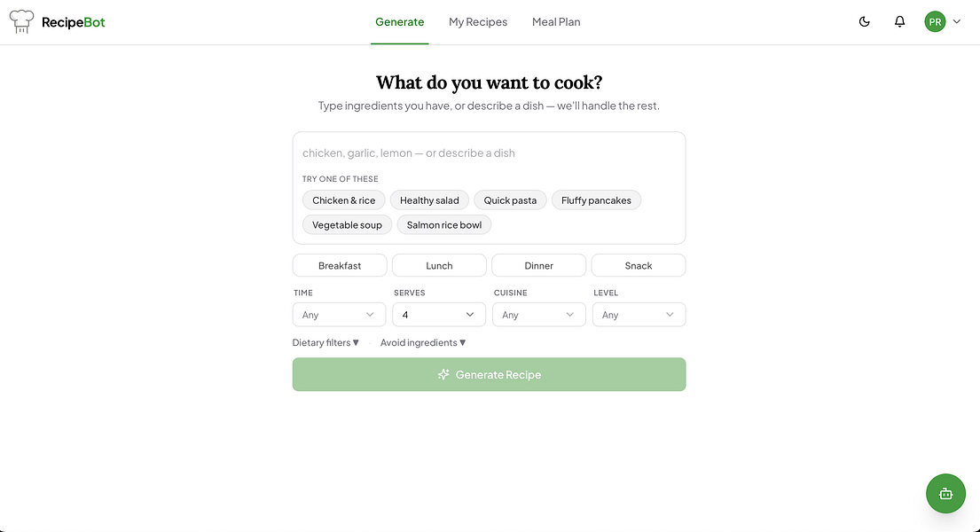Open the Time dropdown
Viewport: 980px width, 532px height.
click(339, 315)
